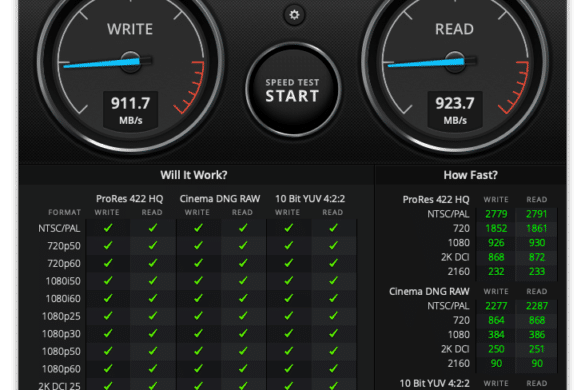
Task: Start the speed test
Action: point(293,90)
